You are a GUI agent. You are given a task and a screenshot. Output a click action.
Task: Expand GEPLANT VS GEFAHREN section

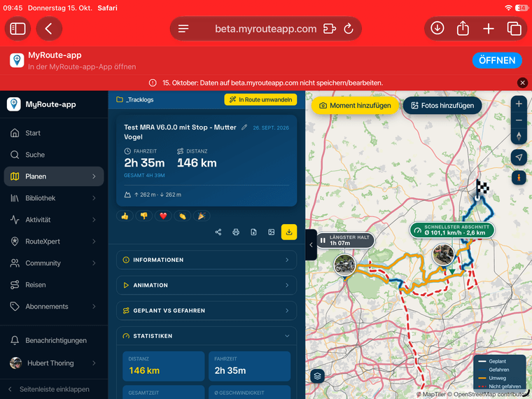pos(206,311)
